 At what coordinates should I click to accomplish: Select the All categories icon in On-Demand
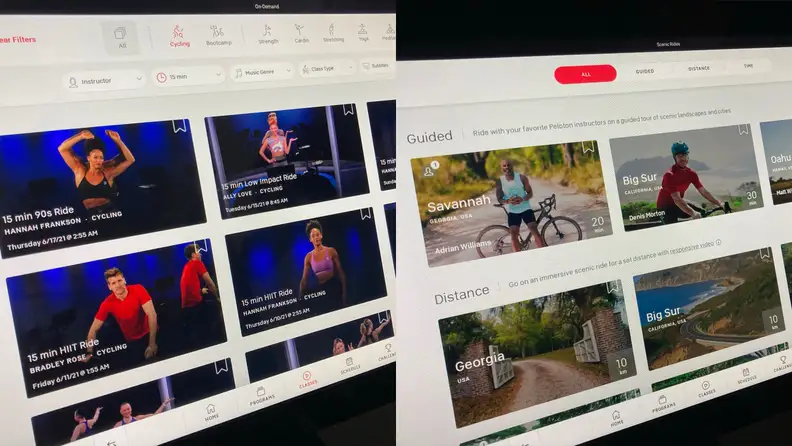coord(121,37)
